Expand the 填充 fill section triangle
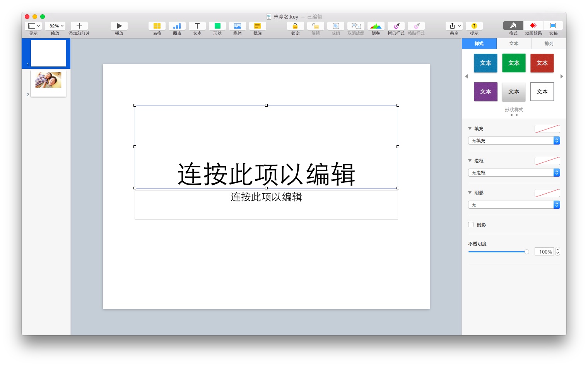Image resolution: width=588 pixels, height=366 pixels. (x=470, y=128)
